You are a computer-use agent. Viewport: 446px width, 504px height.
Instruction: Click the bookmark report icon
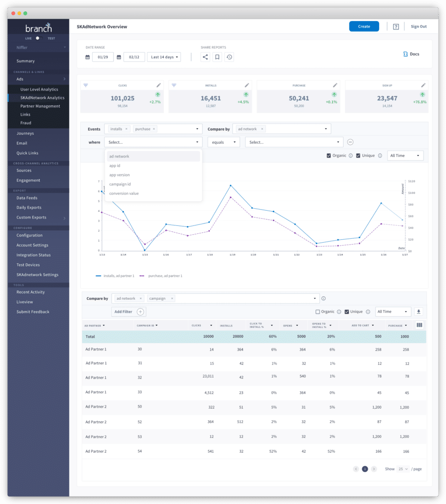click(217, 57)
